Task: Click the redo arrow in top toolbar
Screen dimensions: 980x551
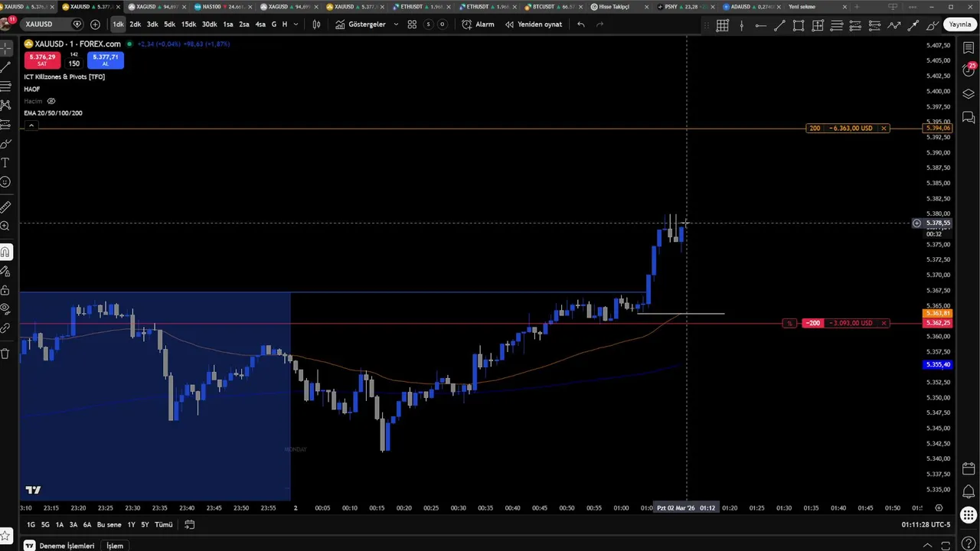Action: coord(599,24)
